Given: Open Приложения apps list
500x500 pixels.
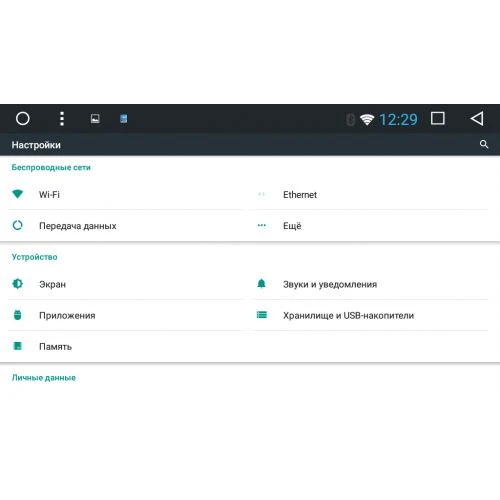Looking at the screenshot, I should [126, 315].
